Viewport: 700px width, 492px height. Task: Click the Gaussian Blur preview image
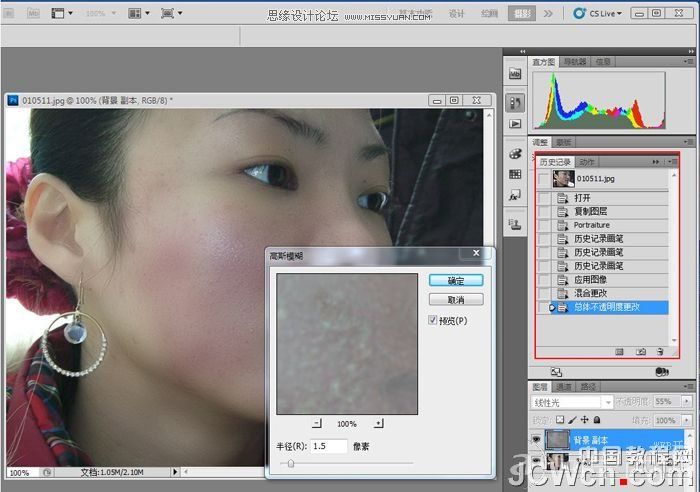[347, 344]
